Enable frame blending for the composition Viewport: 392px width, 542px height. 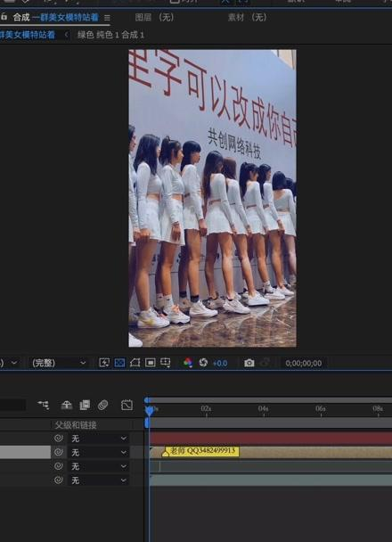click(85, 405)
